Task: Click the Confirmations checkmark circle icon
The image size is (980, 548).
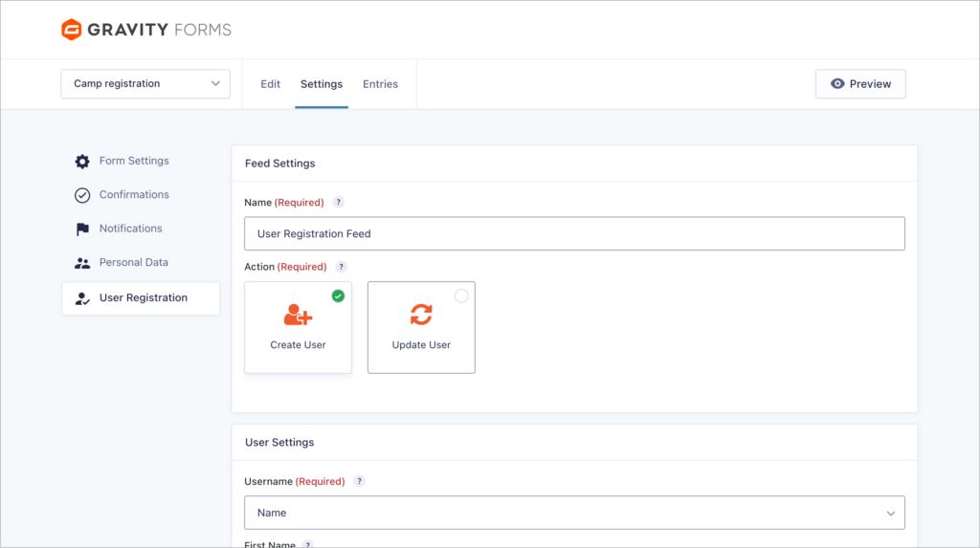Action: 82,195
